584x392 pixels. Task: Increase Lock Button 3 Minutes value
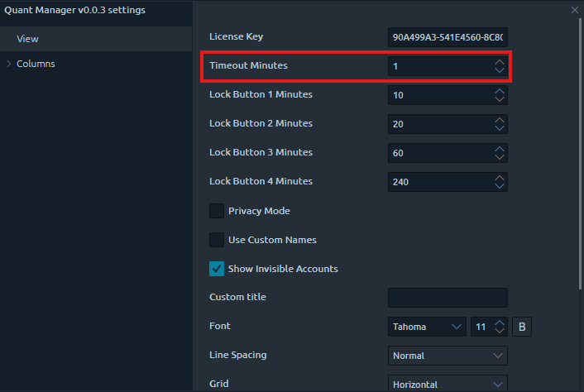click(499, 148)
